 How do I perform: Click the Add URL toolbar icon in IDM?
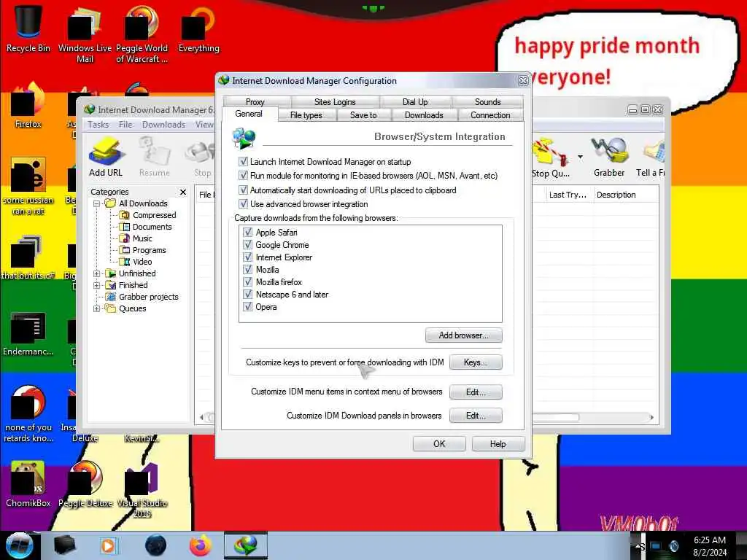click(106, 157)
